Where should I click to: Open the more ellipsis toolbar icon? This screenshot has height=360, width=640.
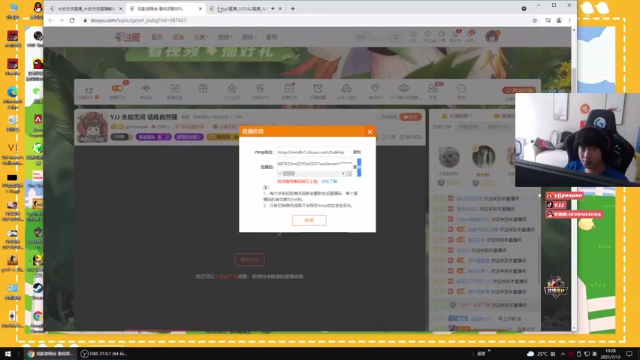point(461,88)
